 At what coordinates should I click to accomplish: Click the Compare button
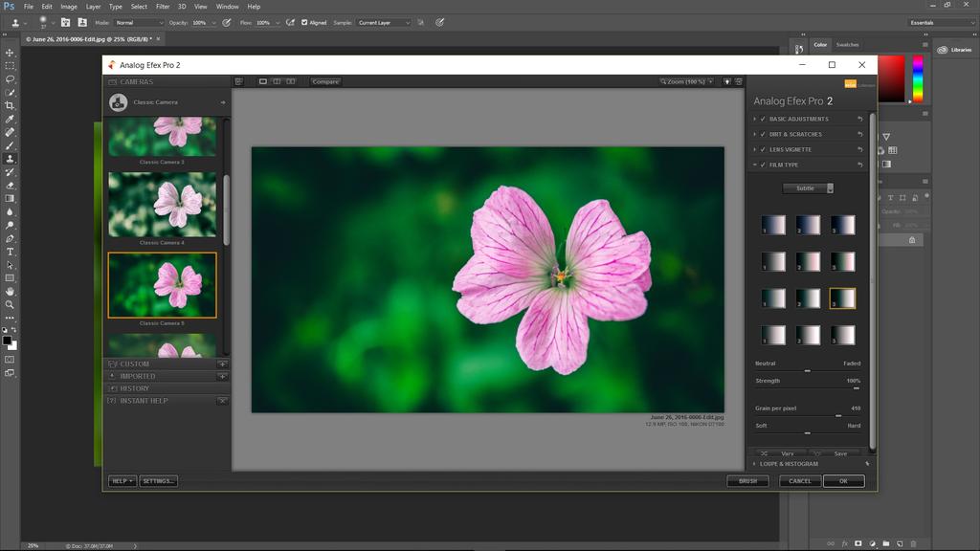point(325,81)
